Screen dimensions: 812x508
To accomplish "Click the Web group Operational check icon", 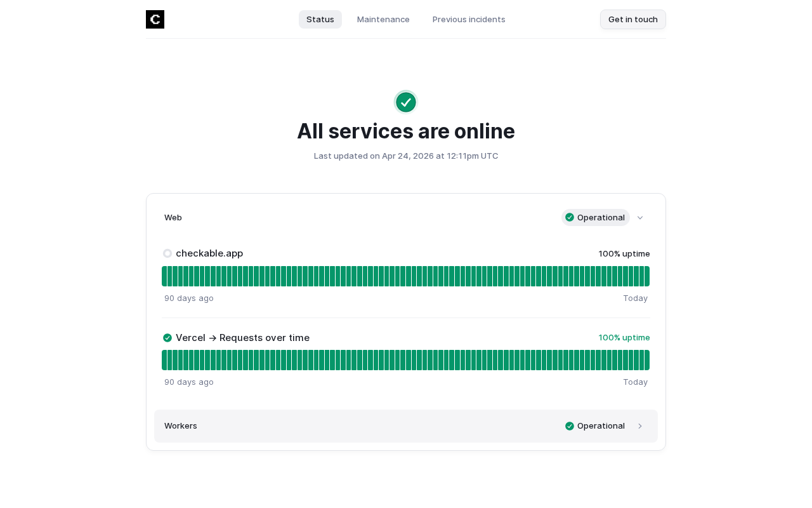I will (570, 217).
